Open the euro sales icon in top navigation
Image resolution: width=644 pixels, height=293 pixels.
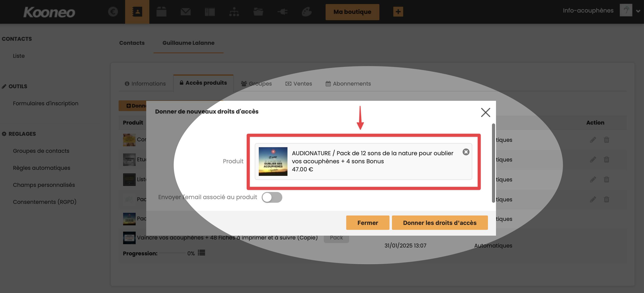tap(113, 12)
